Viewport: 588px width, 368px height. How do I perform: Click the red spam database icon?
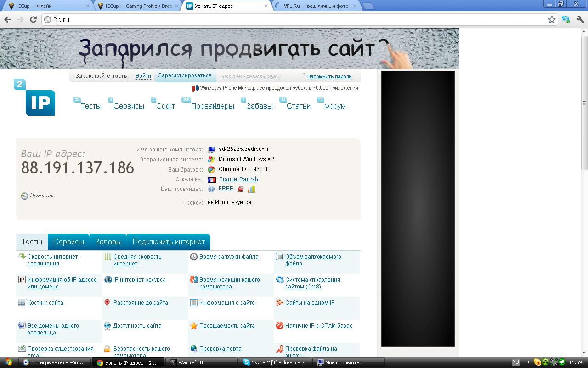coord(280,326)
